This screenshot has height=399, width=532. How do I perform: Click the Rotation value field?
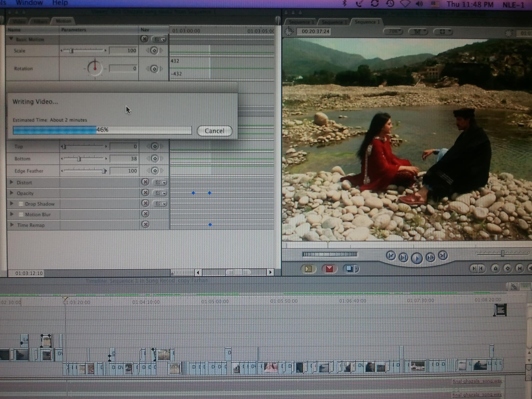click(x=123, y=69)
